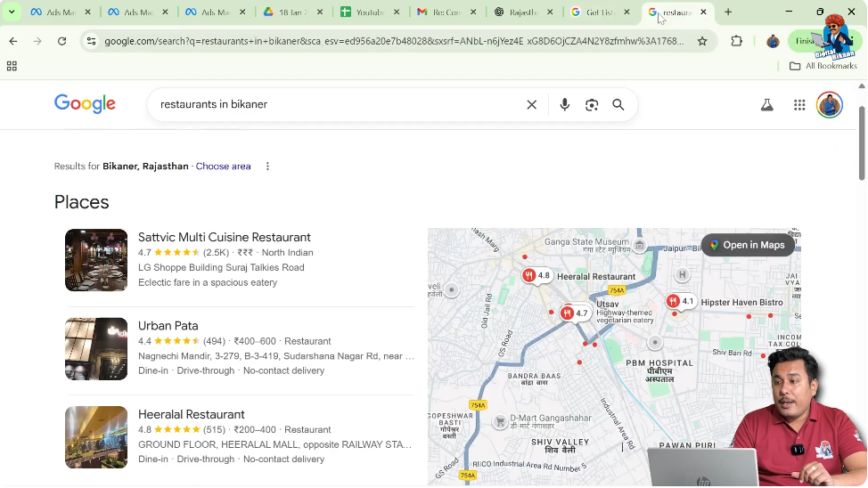The height and width of the screenshot is (488, 868).
Task: Click the Open in Maps button
Action: tap(748, 245)
